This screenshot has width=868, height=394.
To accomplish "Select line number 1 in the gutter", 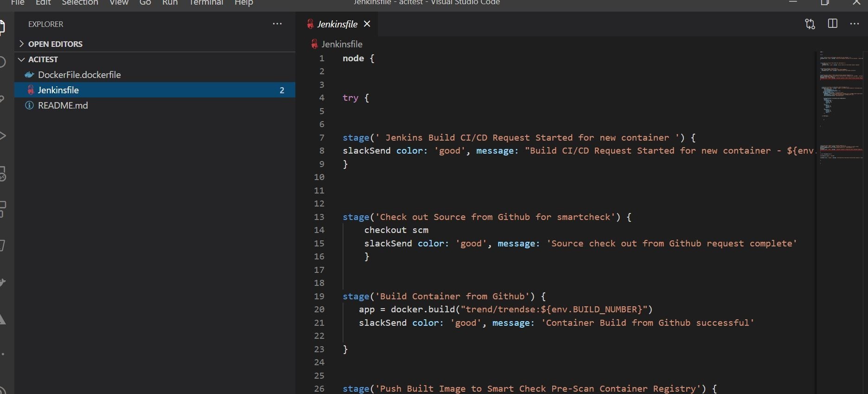I will (321, 58).
